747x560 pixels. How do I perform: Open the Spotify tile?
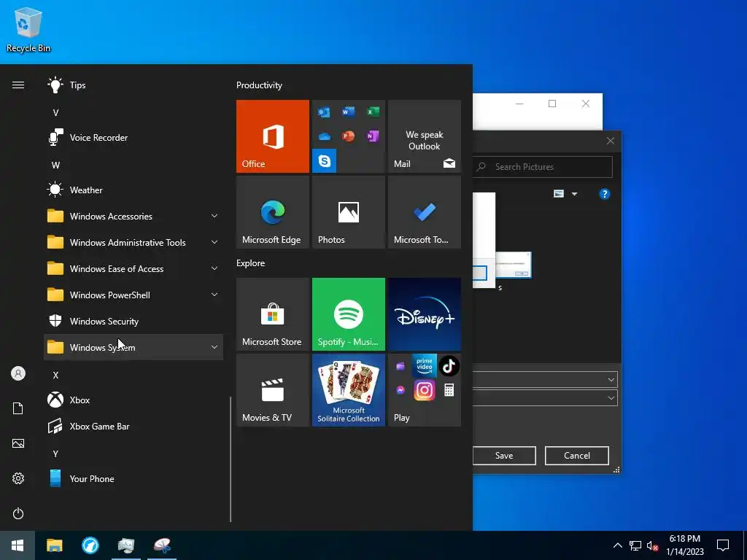pyautogui.click(x=348, y=314)
